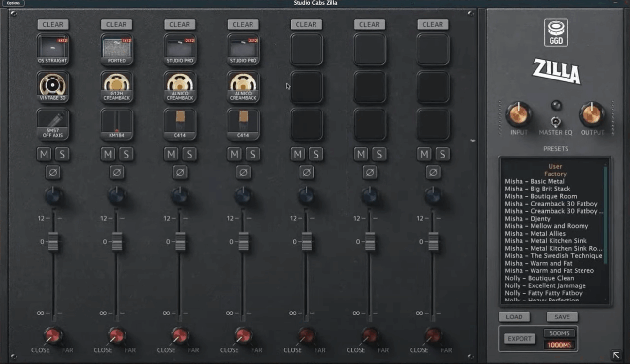Open the Options menu
The image size is (630, 364).
tap(13, 2)
